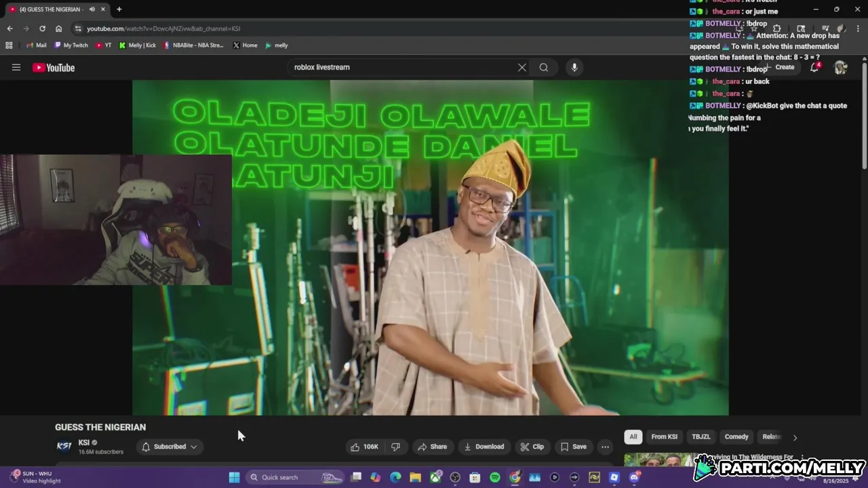Viewport: 868px width, 488px height.
Task: Open the NBABite bookmark
Action: (x=193, y=45)
